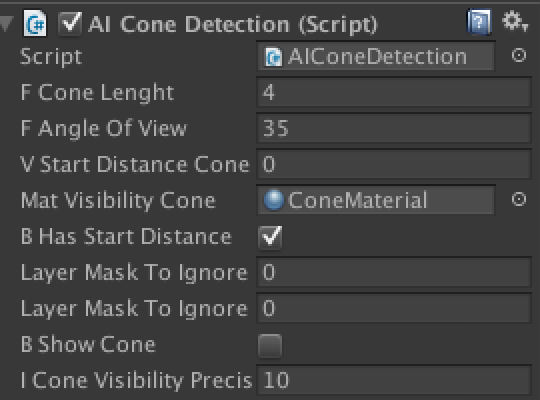This screenshot has height=400, width=540.
Task: Collapse the AI Cone Detection component foldout
Action: tap(6, 24)
